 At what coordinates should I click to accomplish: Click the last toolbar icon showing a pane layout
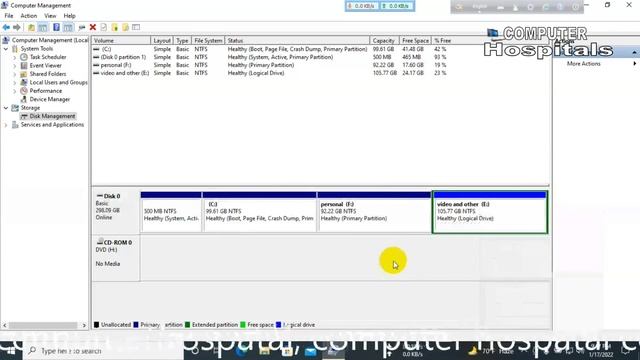click(136, 27)
